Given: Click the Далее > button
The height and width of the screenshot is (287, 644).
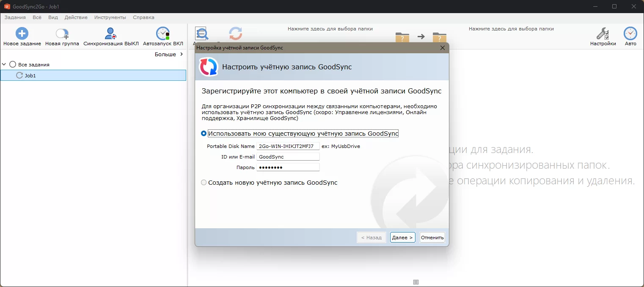Looking at the screenshot, I should point(402,238).
